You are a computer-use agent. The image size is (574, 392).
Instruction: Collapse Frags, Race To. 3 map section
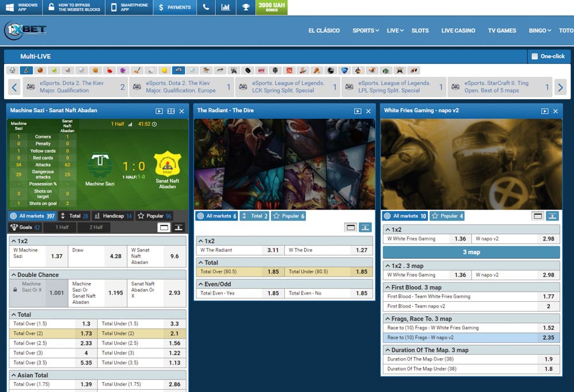tap(471, 319)
